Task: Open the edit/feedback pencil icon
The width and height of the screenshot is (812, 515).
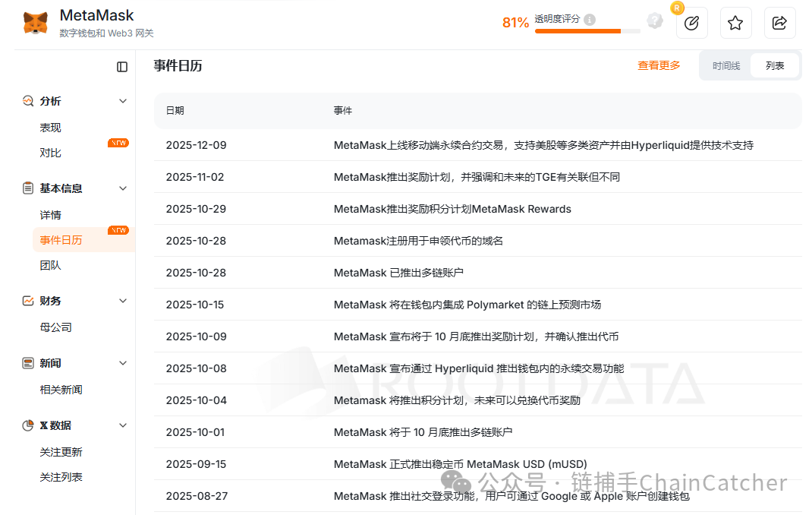Action: (691, 22)
